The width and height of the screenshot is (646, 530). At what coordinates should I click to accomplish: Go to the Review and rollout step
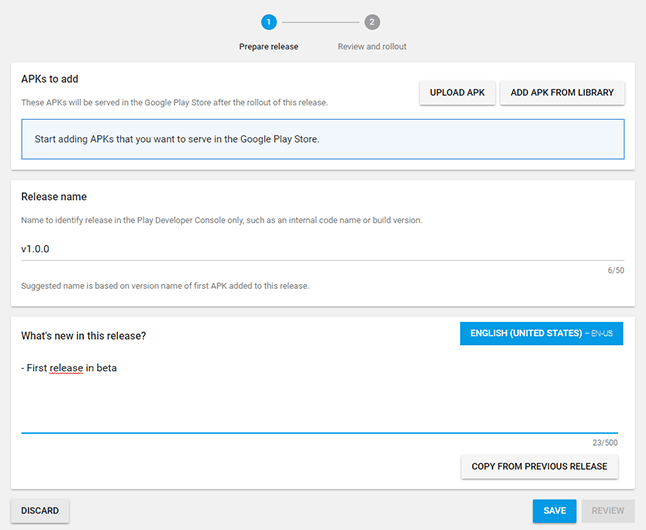[x=372, y=47]
